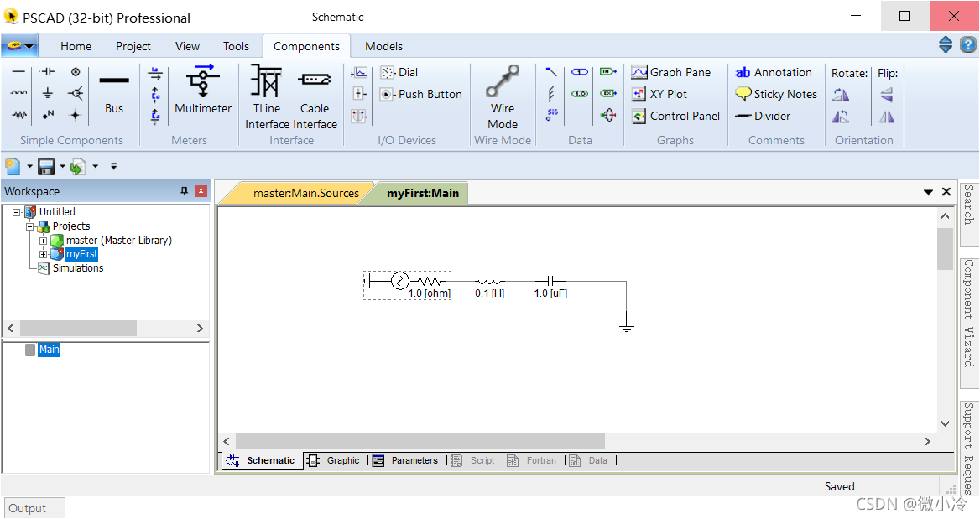Select the Simulations tree item
The width and height of the screenshot is (980, 519).
77,268
